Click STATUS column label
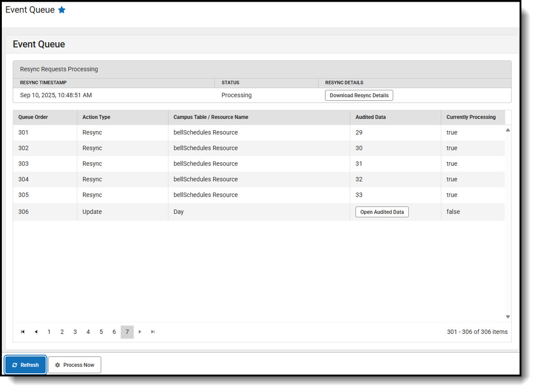537x392 pixels. pos(230,83)
